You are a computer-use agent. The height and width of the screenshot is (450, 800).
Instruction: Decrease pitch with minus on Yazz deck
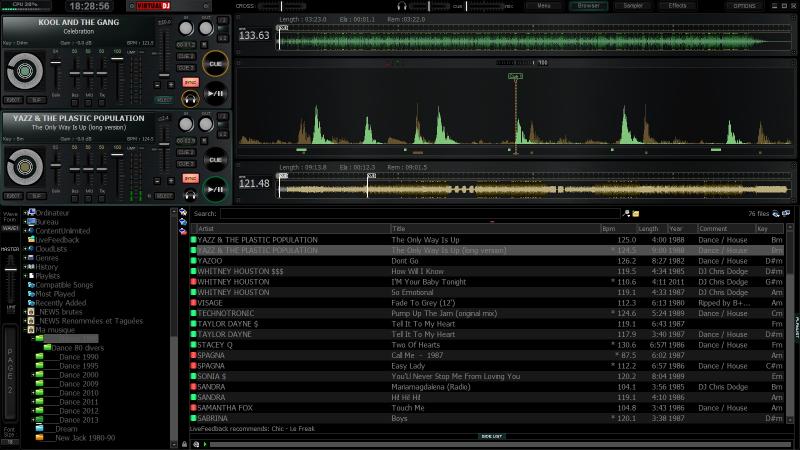(157, 181)
